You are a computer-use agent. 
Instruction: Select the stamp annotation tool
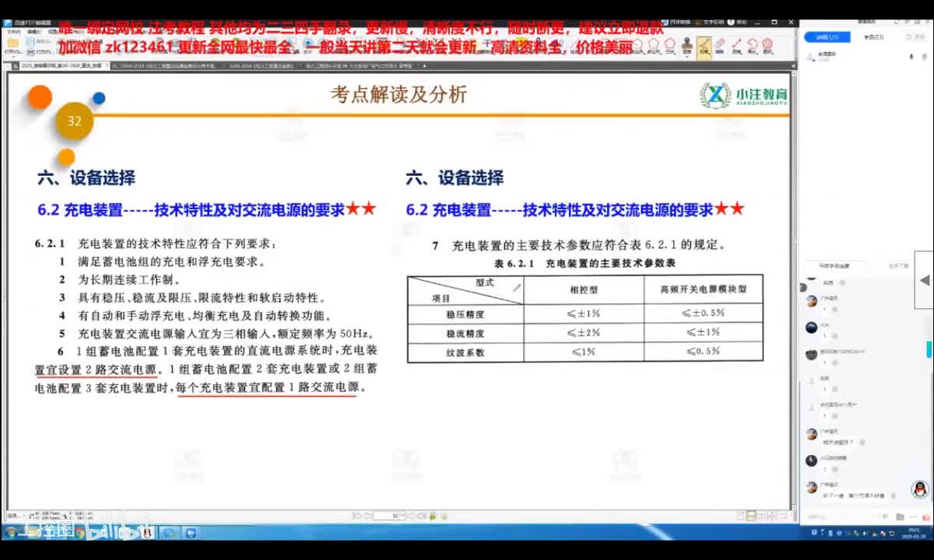(x=687, y=47)
